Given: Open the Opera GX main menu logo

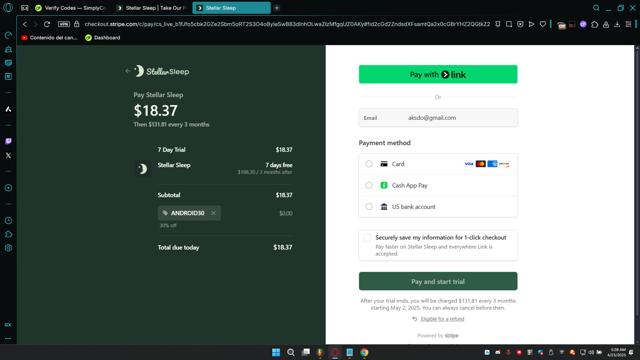Looking at the screenshot, I should point(8,7).
